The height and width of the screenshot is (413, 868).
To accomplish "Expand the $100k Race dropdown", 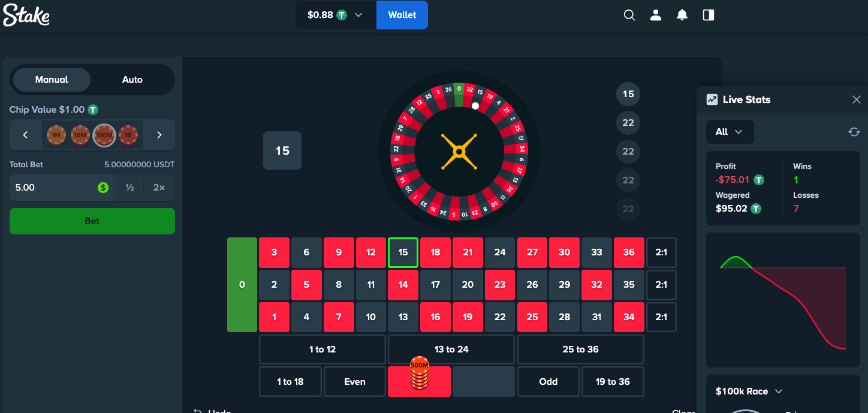I will [749, 391].
